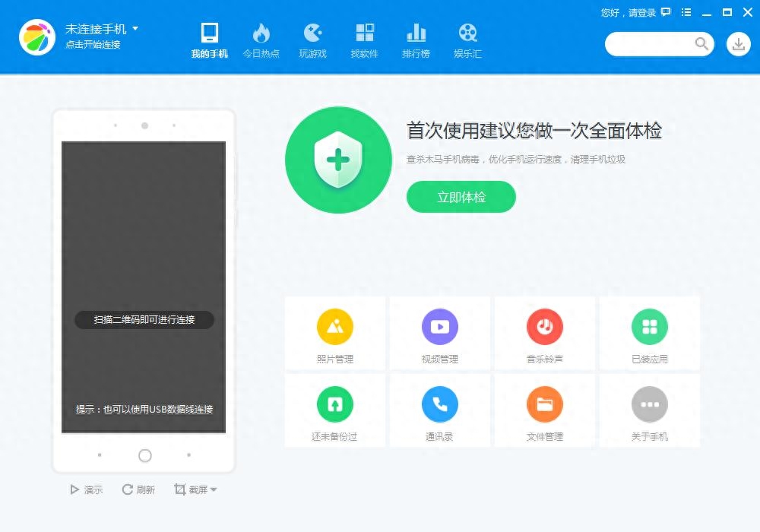Open the download manager icon
The height and width of the screenshot is (532, 760).
coord(737,44)
